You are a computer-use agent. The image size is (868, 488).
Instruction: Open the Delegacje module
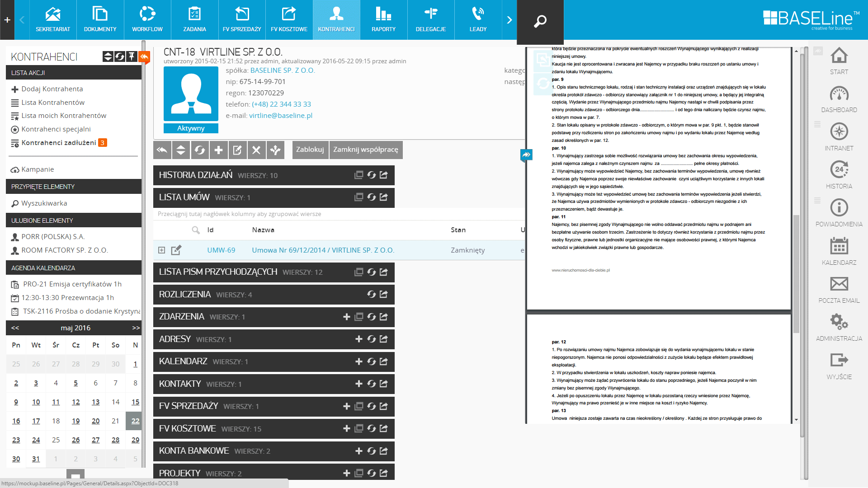click(431, 20)
